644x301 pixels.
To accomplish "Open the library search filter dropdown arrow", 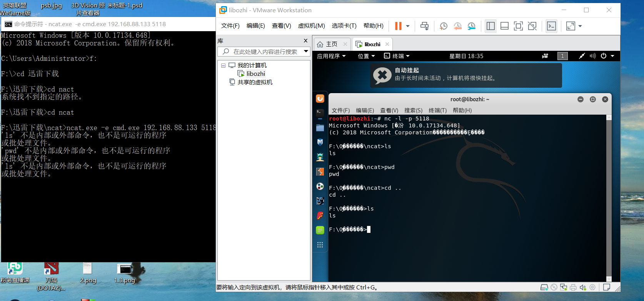I will [306, 52].
